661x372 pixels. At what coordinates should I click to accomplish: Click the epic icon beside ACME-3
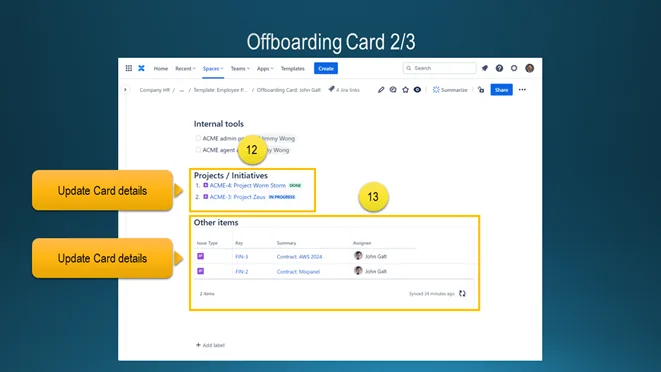point(206,197)
